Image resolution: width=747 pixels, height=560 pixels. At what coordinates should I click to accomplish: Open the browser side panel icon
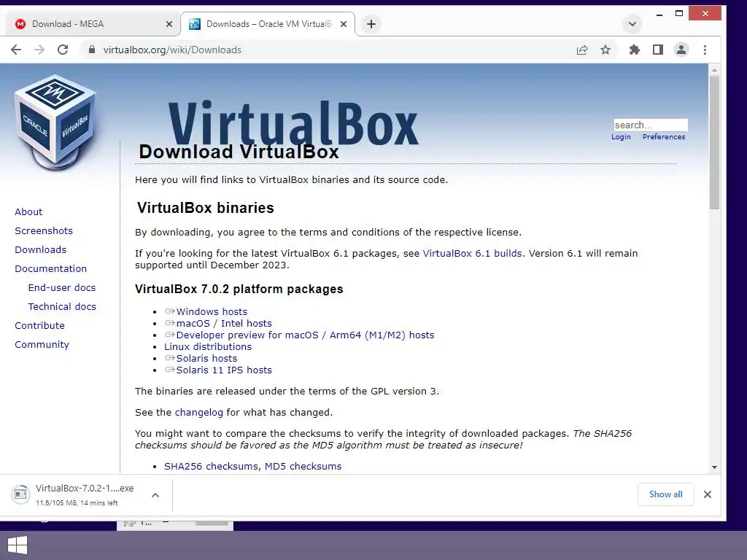(x=658, y=50)
